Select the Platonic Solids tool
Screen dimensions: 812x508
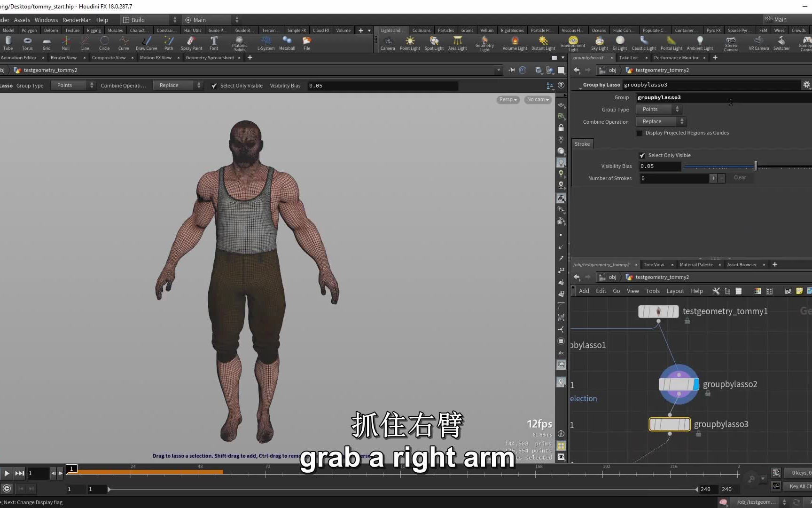point(240,43)
